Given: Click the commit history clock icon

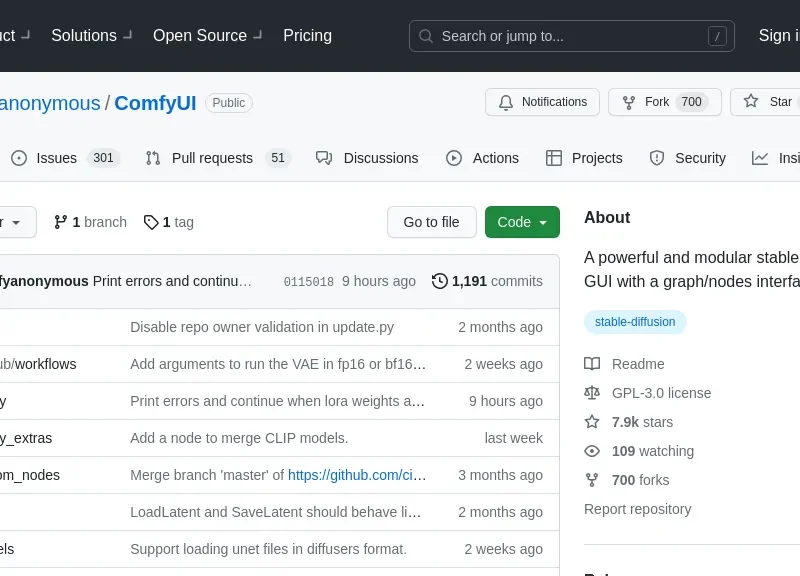Looking at the screenshot, I should tap(439, 281).
